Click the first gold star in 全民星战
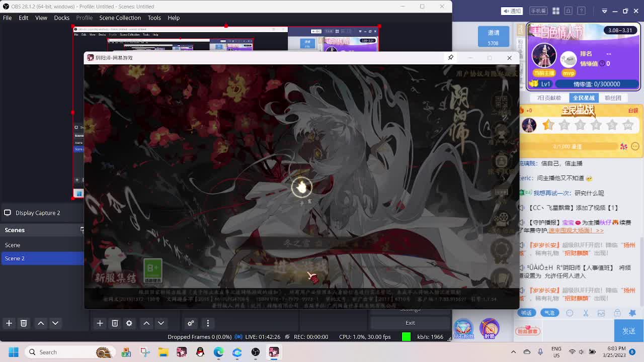This screenshot has width=644, height=362. click(548, 125)
